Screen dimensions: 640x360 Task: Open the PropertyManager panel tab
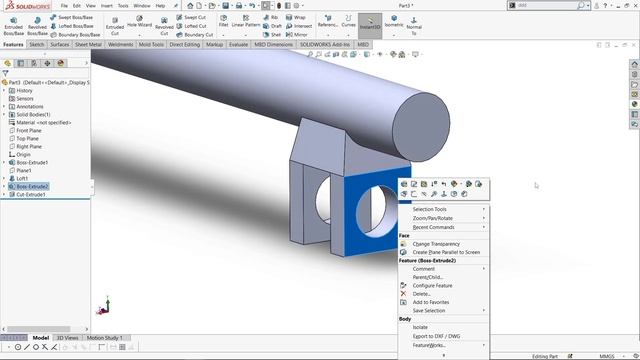pos(20,63)
